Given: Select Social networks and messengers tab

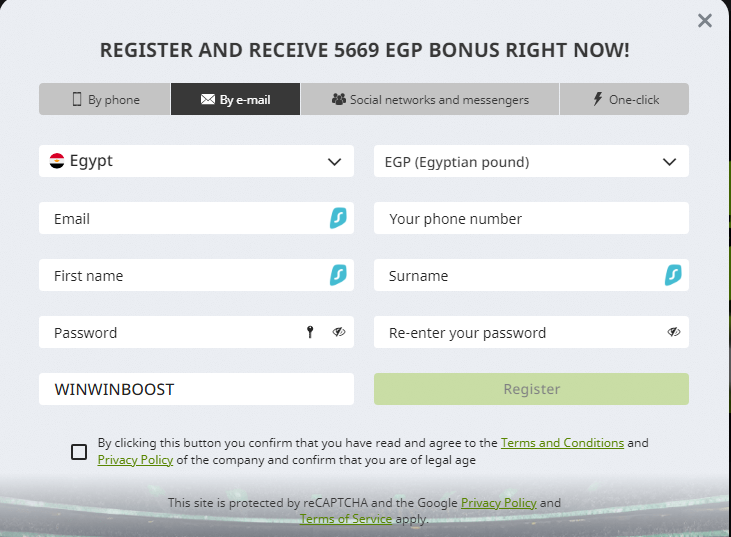Looking at the screenshot, I should pos(430,99).
